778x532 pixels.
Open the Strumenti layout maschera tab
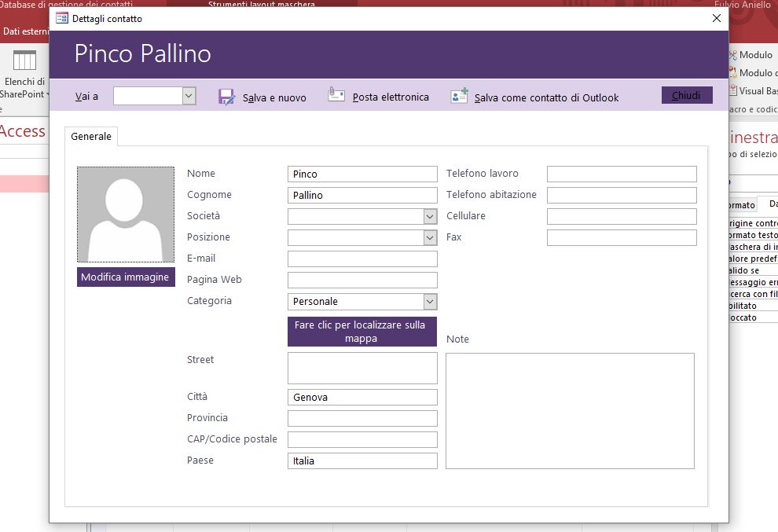pyautogui.click(x=262, y=4)
